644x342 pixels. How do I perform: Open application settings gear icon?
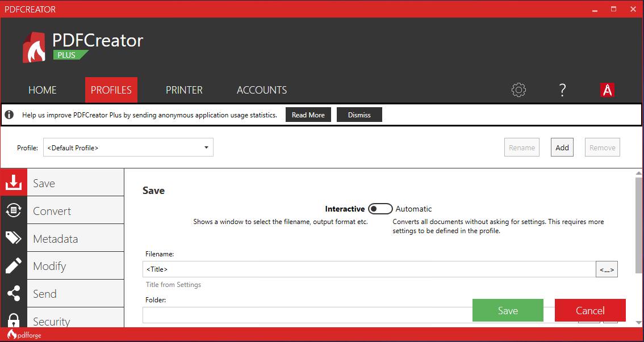click(518, 90)
